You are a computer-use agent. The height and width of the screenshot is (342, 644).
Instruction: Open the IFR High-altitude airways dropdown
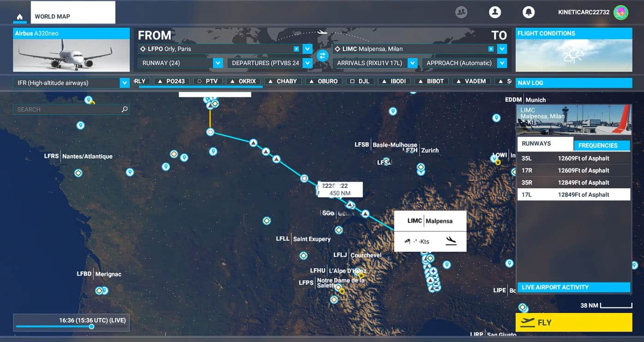tap(124, 83)
